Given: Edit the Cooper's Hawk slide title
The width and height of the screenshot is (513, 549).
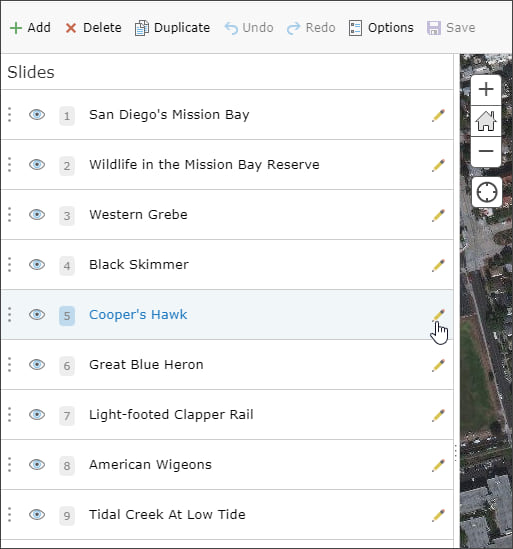Looking at the screenshot, I should (x=438, y=315).
